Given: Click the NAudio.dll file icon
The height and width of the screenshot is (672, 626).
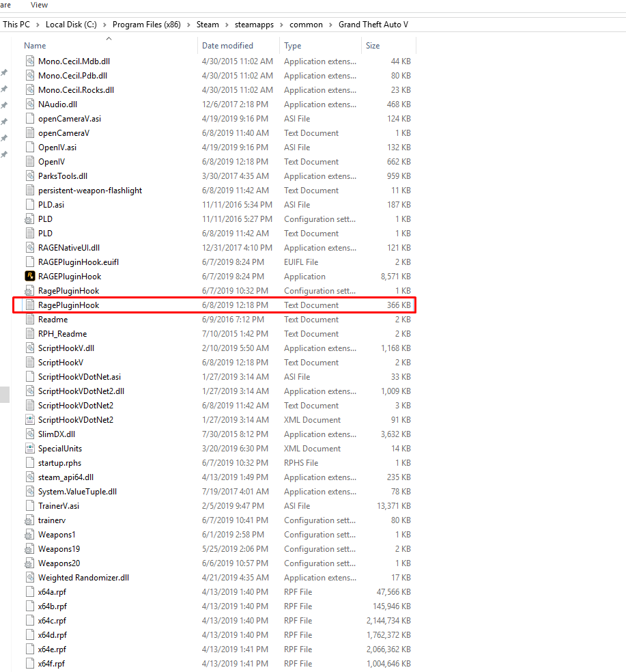Looking at the screenshot, I should (29, 104).
